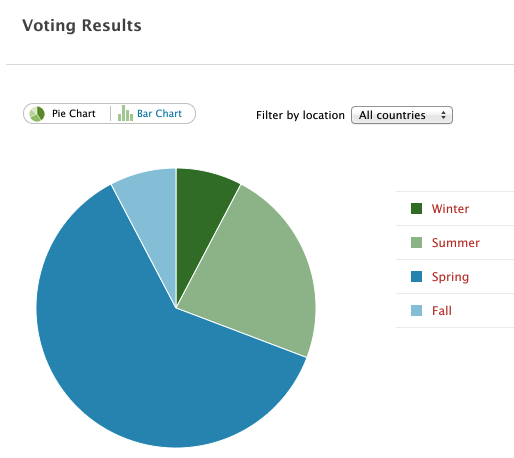Click the dropdown arrows on location filter
Screen dimensions: 514x458
pyautogui.click(x=443, y=115)
